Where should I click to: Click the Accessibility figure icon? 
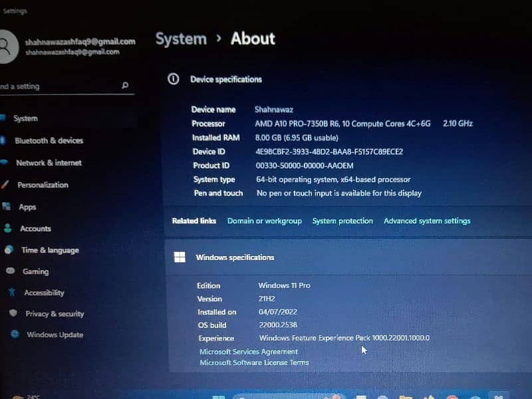coord(11,292)
